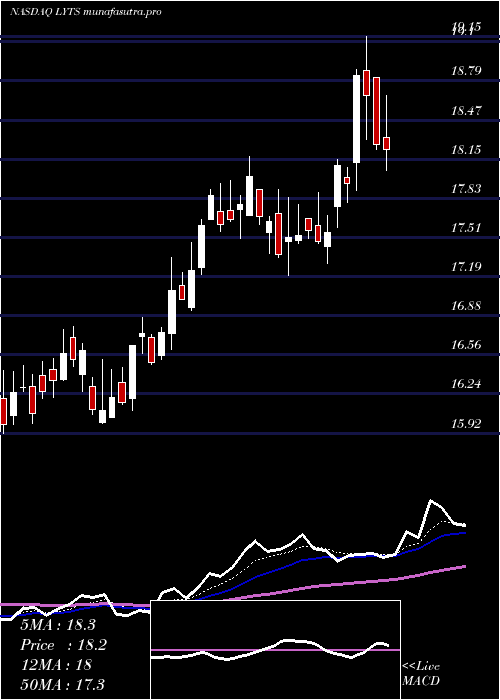Click the 16.88 price axis label
Viewport: 500px width, 700px height.
pos(466,306)
